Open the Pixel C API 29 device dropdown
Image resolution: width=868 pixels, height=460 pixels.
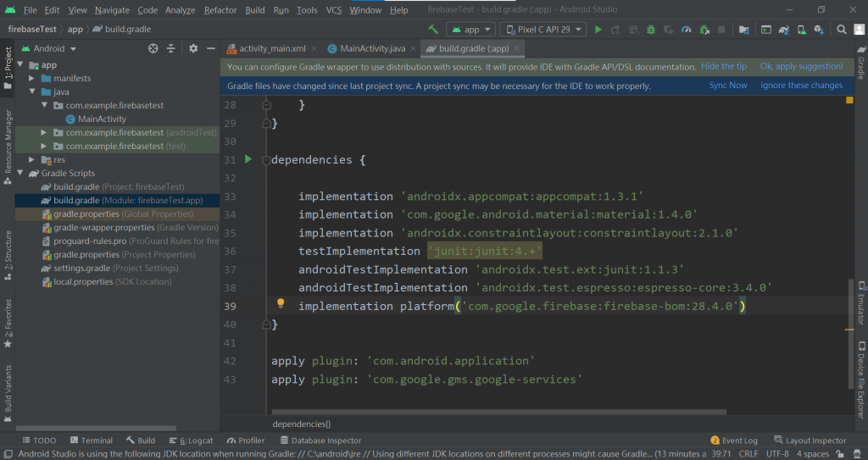click(x=544, y=29)
